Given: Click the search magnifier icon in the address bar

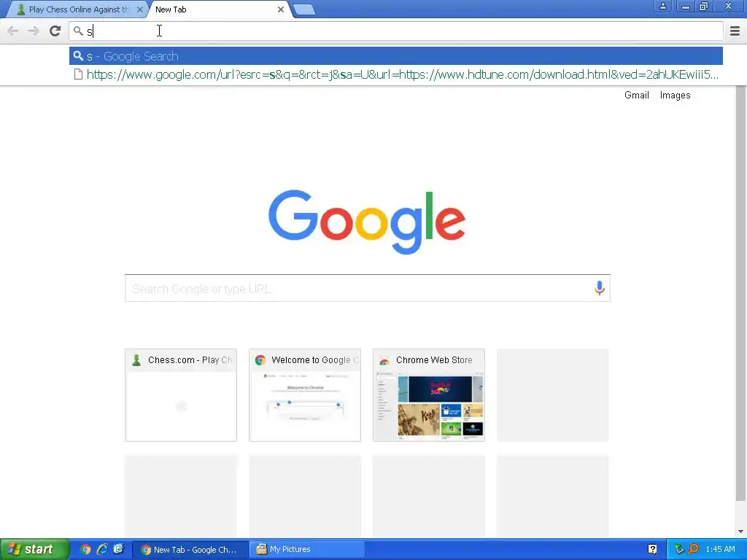Looking at the screenshot, I should (78, 31).
